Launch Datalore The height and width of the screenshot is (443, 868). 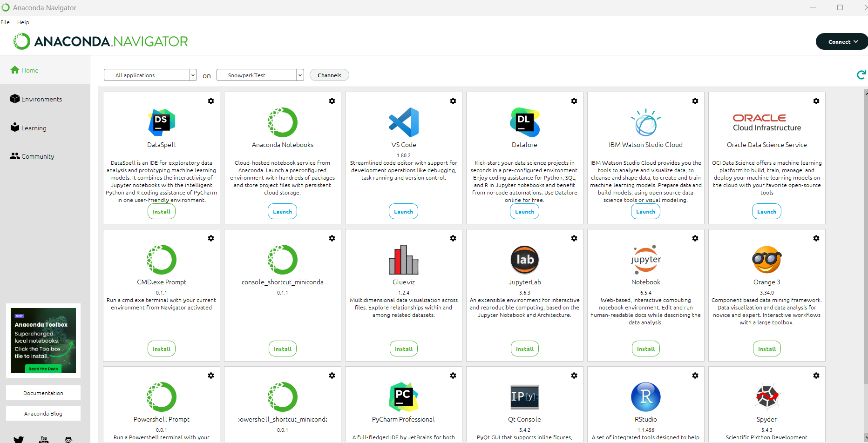pyautogui.click(x=525, y=212)
